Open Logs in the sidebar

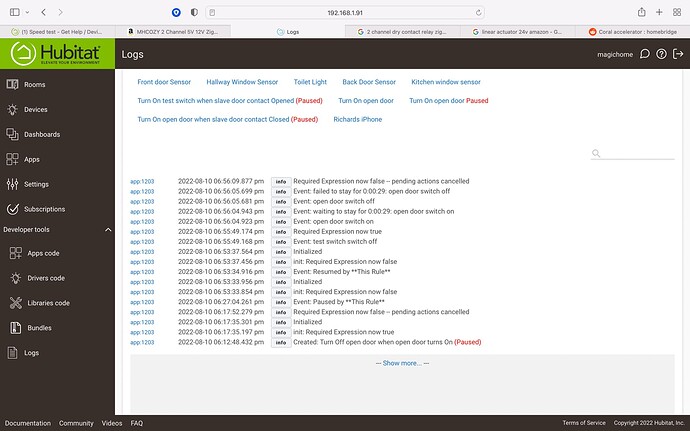coord(31,353)
